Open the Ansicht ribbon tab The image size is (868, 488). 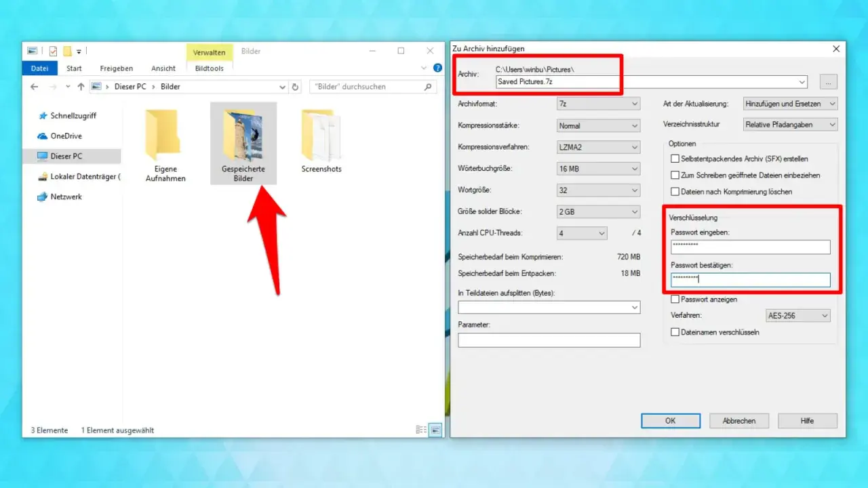click(163, 68)
